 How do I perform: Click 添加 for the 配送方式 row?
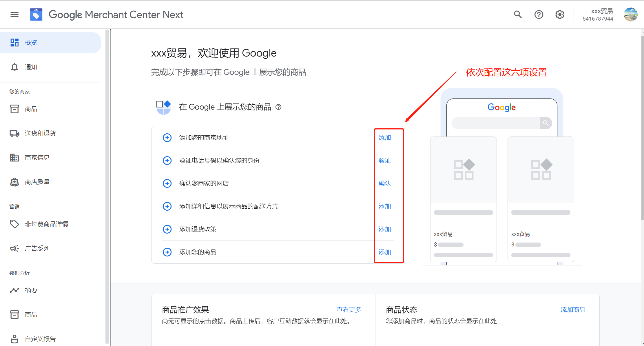pyautogui.click(x=385, y=206)
